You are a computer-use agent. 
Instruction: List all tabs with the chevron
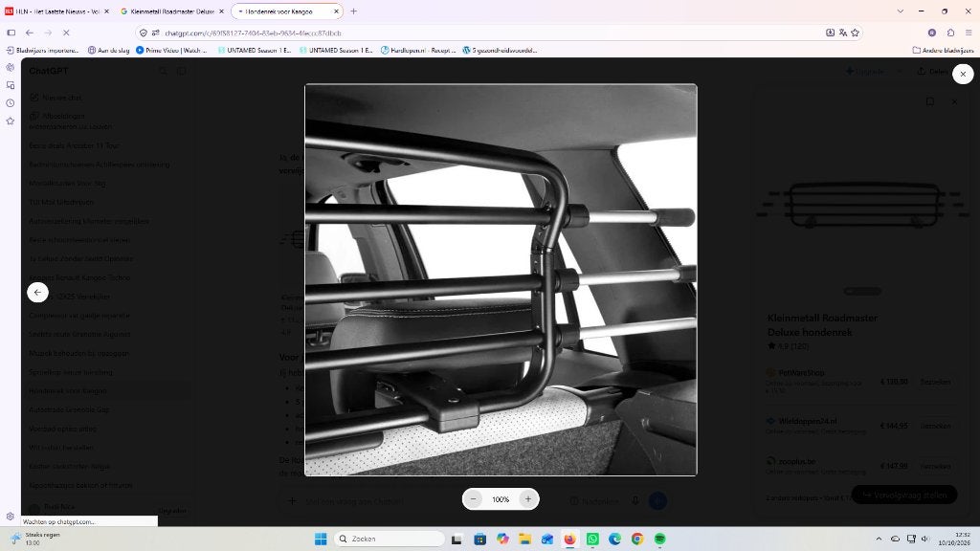pyautogui.click(x=900, y=11)
